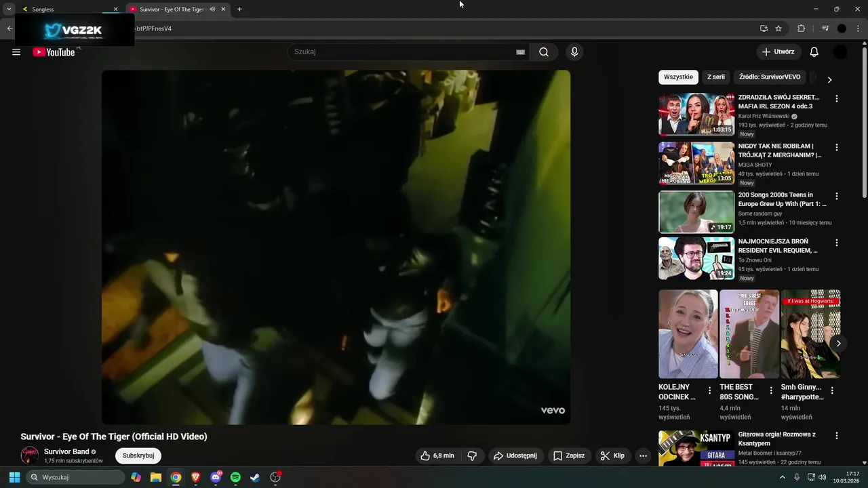Open options for ZDRADZIŁA SWÓJ SEKRET video
This screenshot has width=868, height=488.
pyautogui.click(x=836, y=98)
